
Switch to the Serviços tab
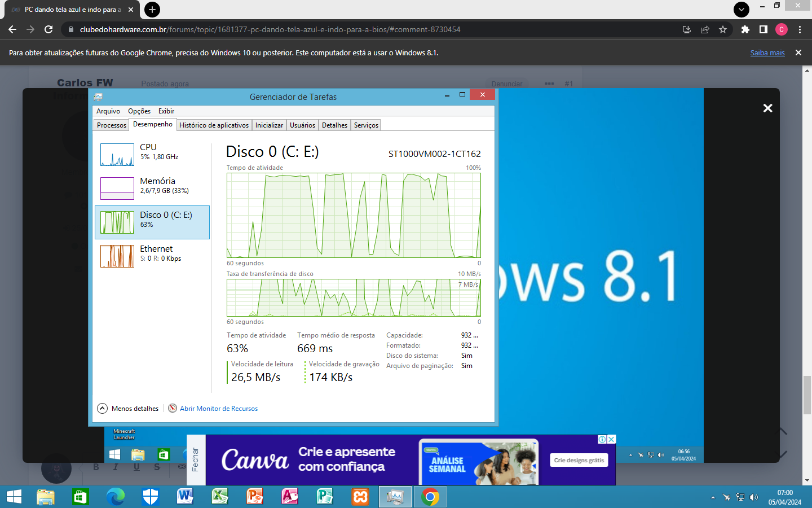pos(366,125)
